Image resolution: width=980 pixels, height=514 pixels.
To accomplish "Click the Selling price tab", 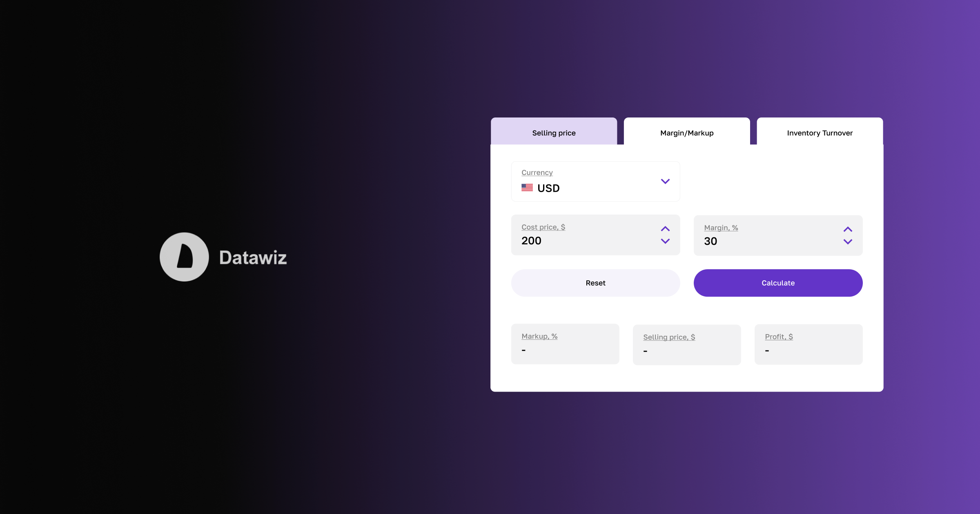I will coord(554,133).
